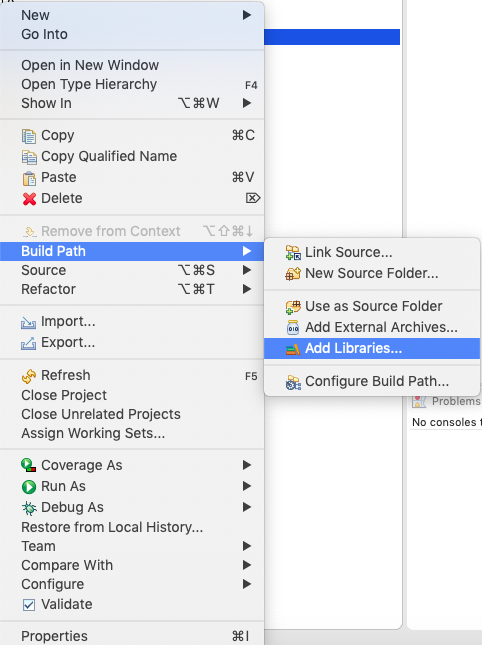Expand the Compare With submenu arrow
The image size is (482, 645).
(x=247, y=565)
